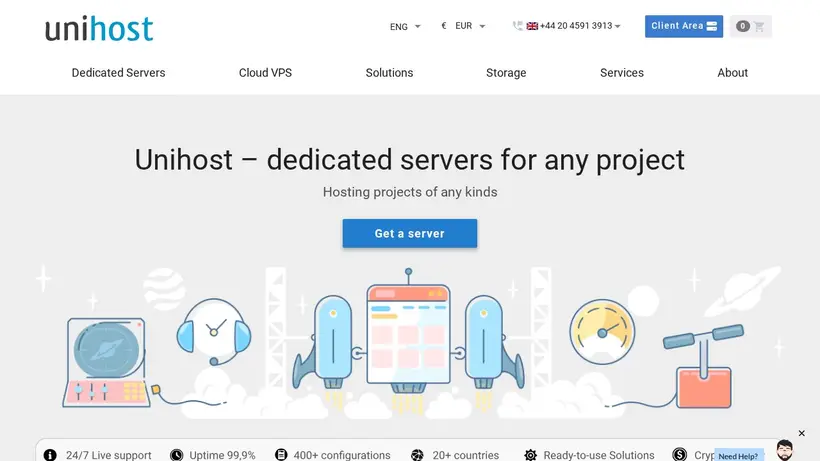Click the UK flag icon
This screenshot has height=461, width=820.
532,26
